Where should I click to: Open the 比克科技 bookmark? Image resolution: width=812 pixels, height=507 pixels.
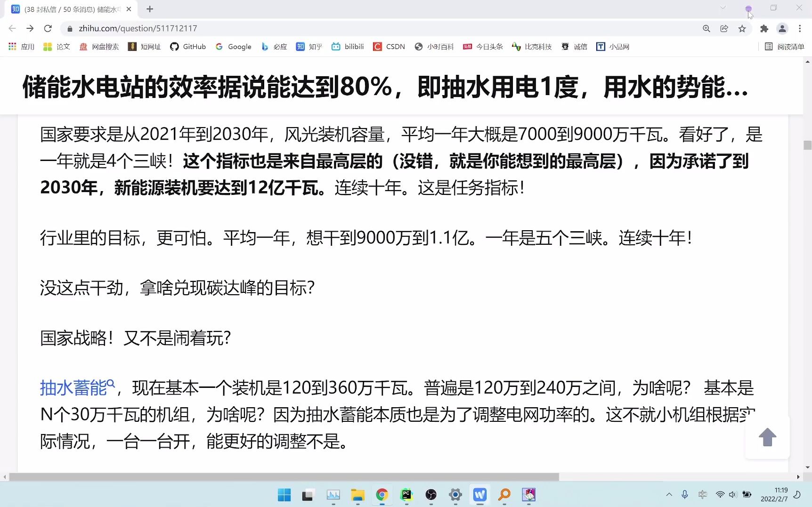[x=532, y=47]
